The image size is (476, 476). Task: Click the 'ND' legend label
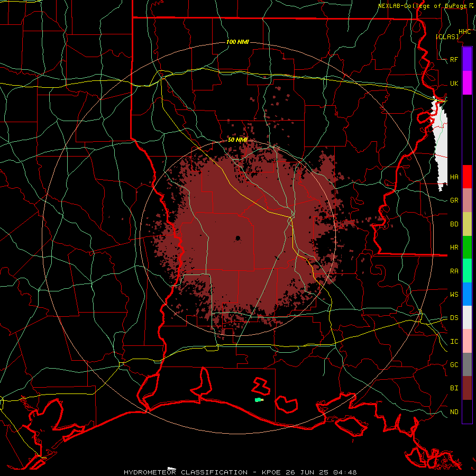(454, 412)
